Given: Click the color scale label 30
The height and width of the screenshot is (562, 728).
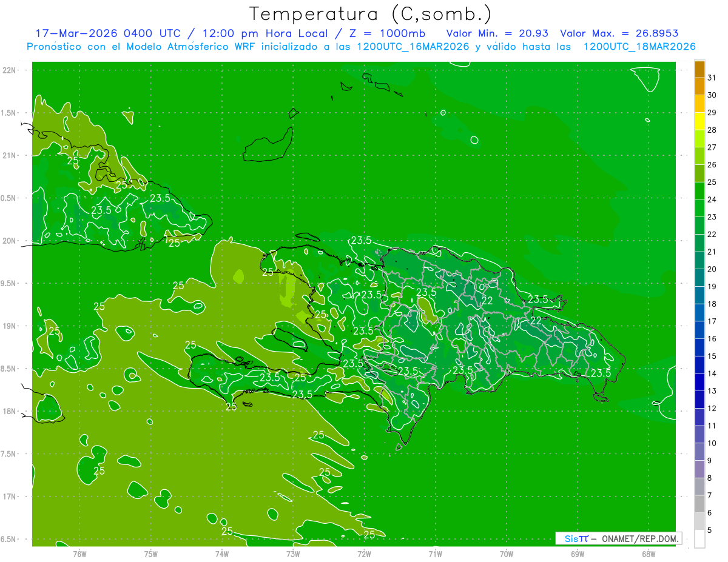Looking at the screenshot, I should [x=712, y=95].
